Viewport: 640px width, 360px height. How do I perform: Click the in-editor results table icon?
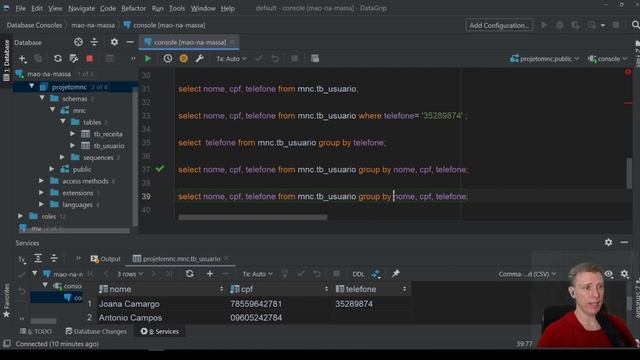click(x=315, y=59)
